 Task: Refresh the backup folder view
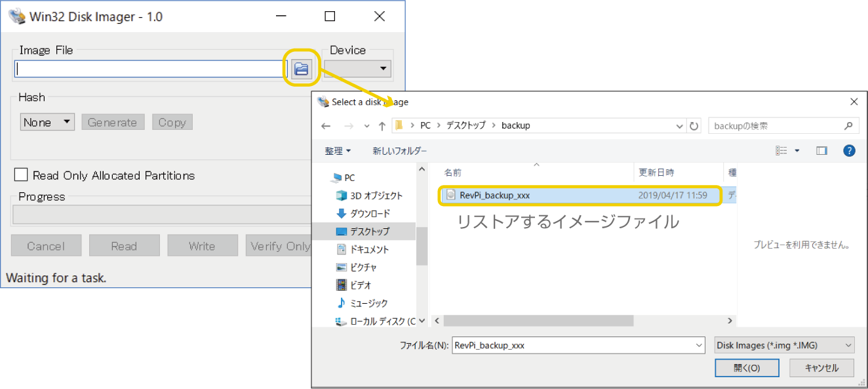(694, 125)
